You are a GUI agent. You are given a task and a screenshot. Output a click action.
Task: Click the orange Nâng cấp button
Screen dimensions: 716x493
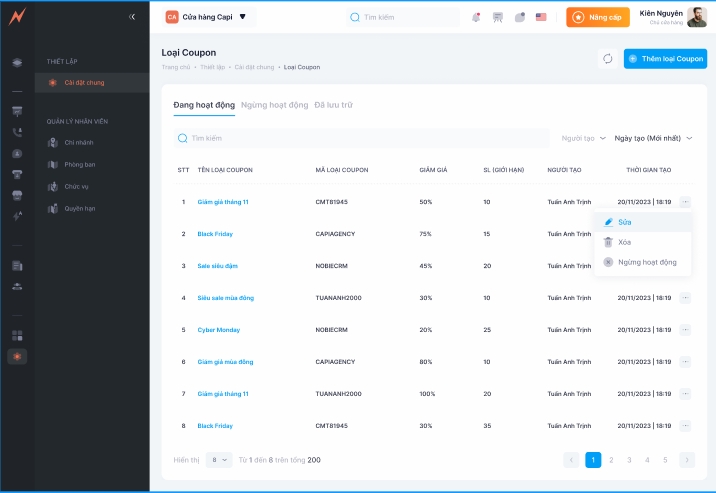pos(598,17)
